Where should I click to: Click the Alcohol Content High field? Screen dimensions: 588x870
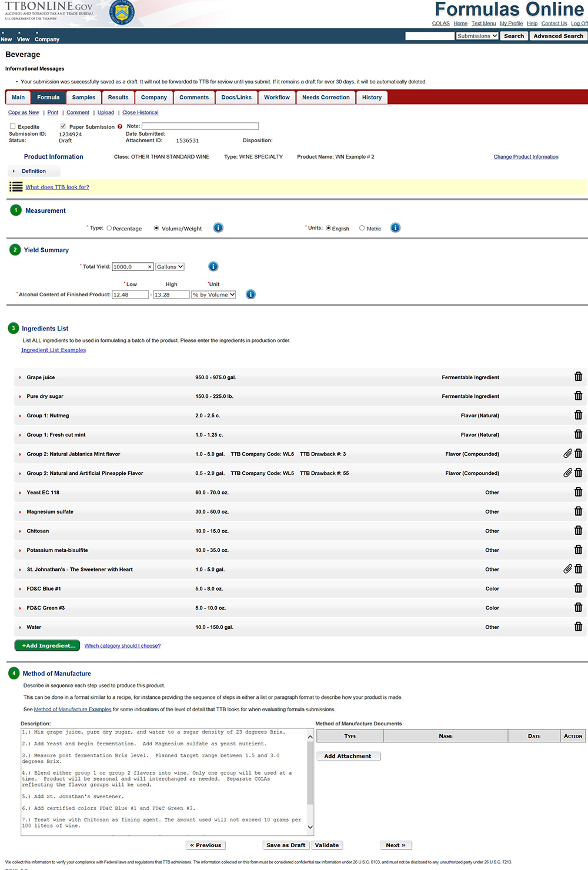coord(171,295)
